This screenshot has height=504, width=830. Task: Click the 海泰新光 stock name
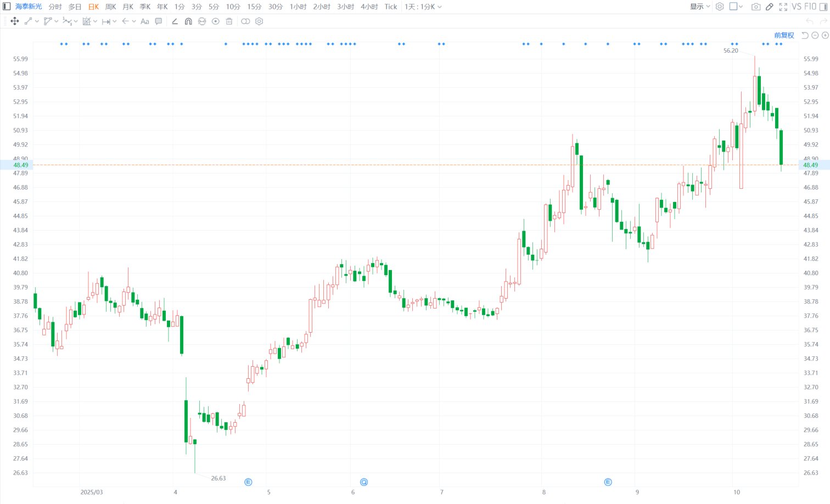click(29, 7)
